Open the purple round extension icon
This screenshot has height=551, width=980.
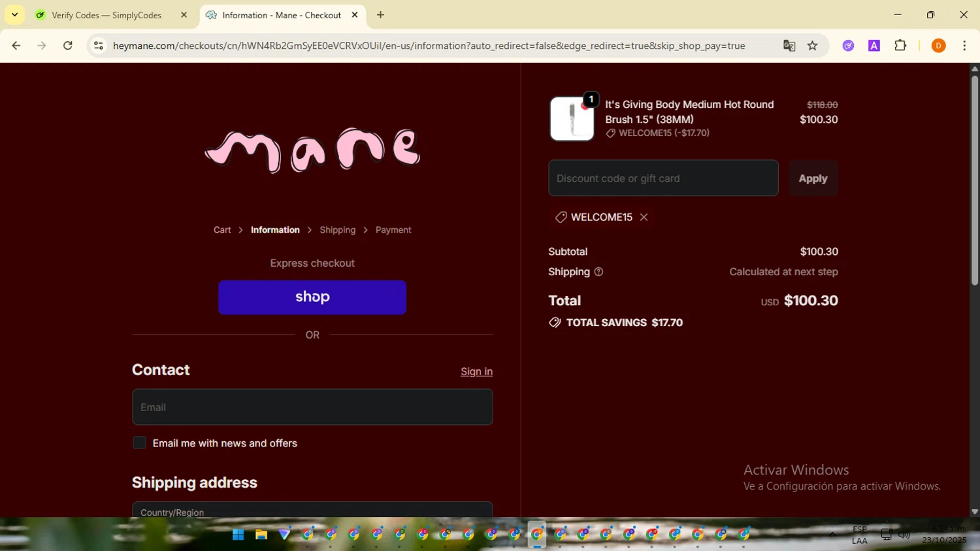pyautogui.click(x=848, y=46)
